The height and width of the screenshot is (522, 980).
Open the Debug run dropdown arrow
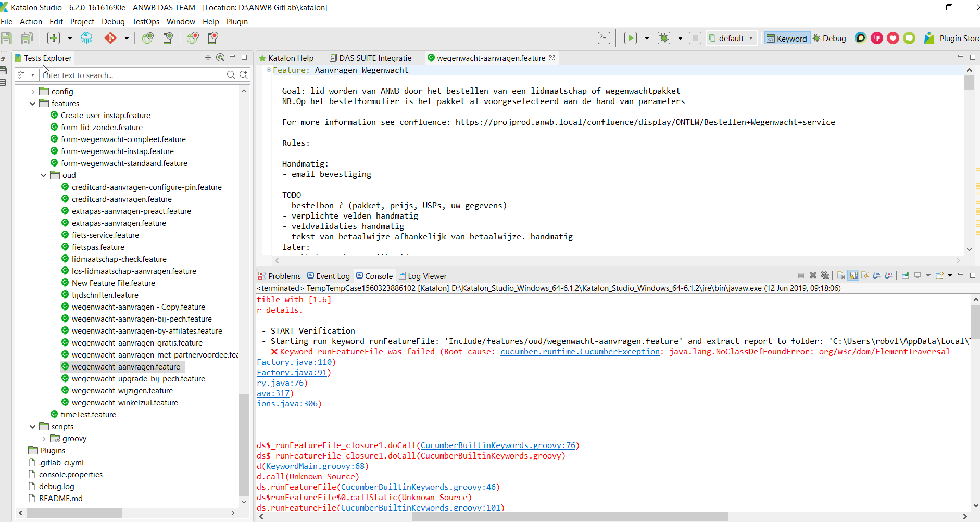point(680,38)
